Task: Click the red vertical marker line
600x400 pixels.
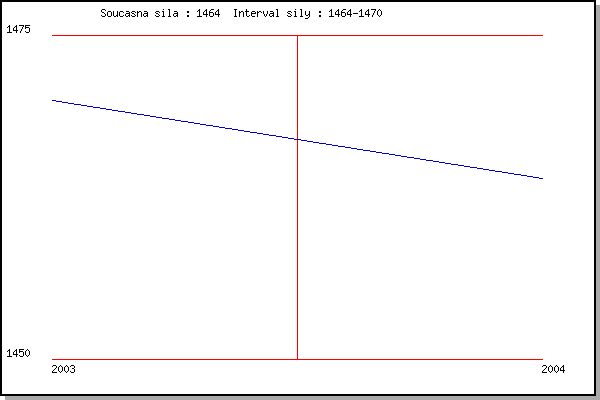Action: (297, 198)
